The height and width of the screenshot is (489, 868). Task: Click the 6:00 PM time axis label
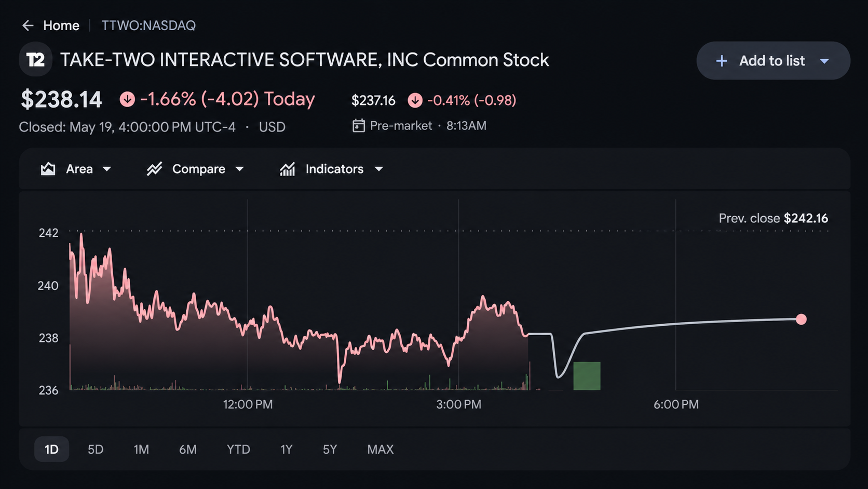tap(676, 404)
